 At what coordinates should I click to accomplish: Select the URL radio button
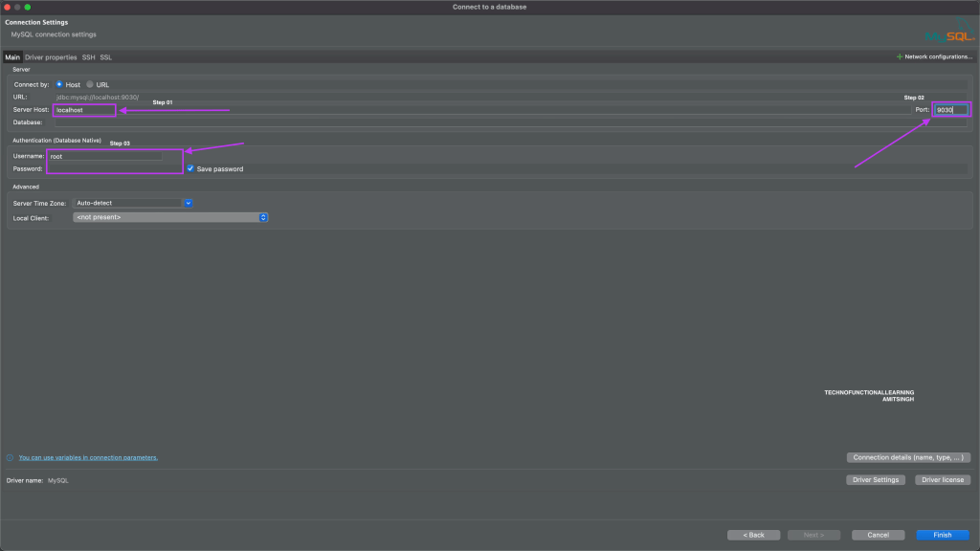90,84
